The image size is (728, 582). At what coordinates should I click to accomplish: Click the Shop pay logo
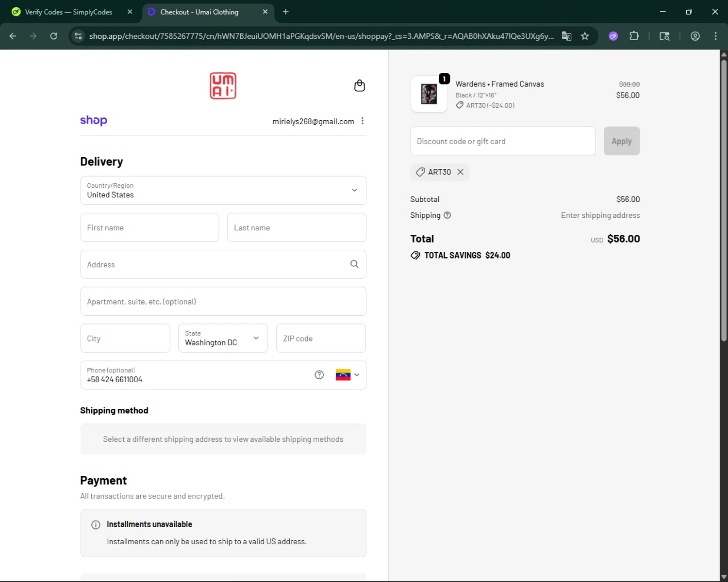[x=94, y=120]
